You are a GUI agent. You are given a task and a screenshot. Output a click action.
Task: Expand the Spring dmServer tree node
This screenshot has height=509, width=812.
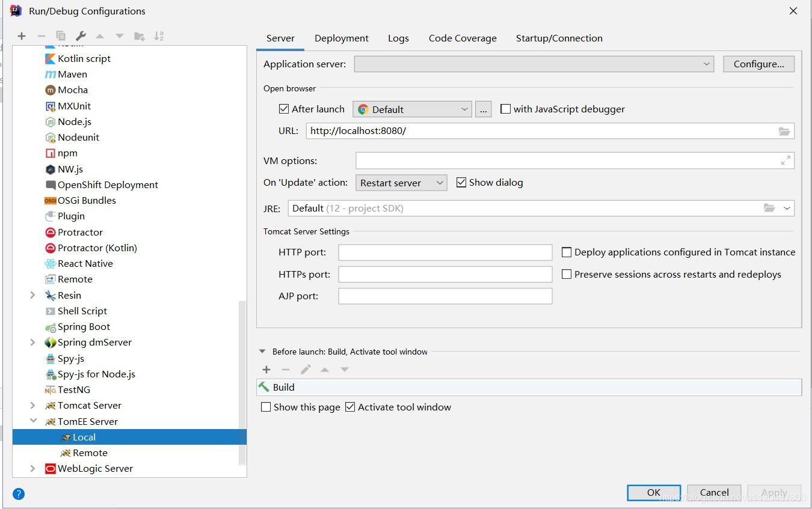[33, 343]
